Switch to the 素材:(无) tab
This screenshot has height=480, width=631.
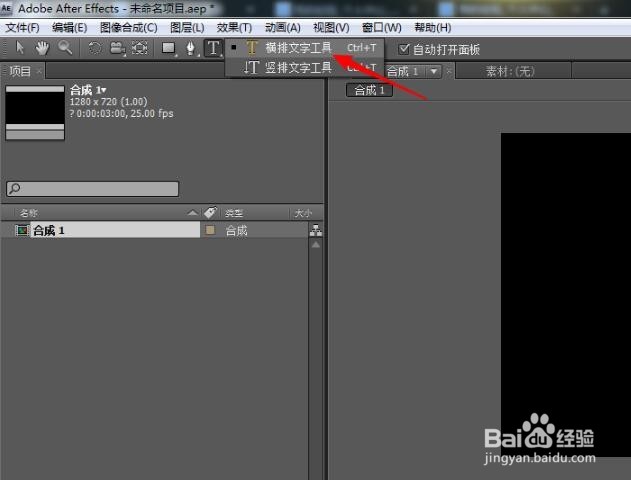[x=510, y=72]
